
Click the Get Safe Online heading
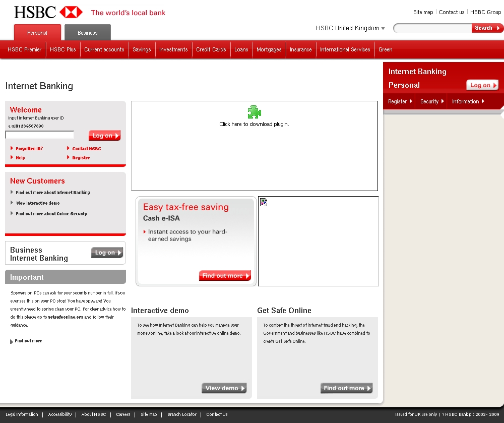pos(284,311)
